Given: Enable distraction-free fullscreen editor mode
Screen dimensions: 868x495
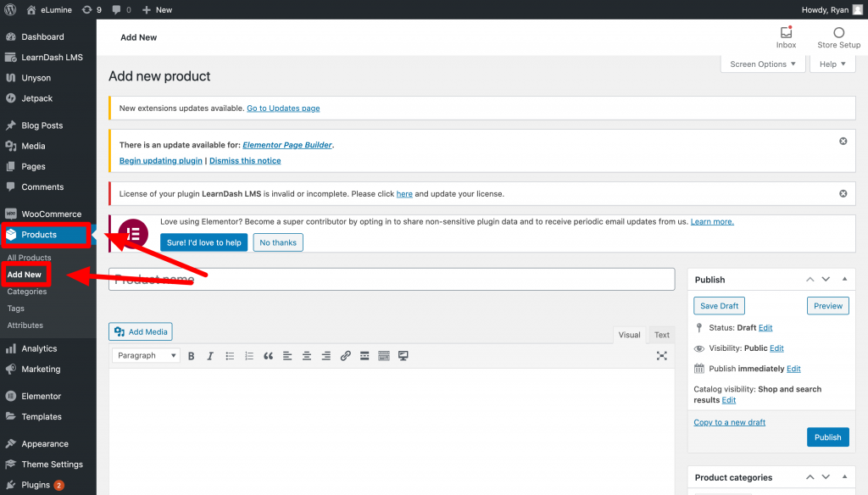Looking at the screenshot, I should [x=662, y=356].
